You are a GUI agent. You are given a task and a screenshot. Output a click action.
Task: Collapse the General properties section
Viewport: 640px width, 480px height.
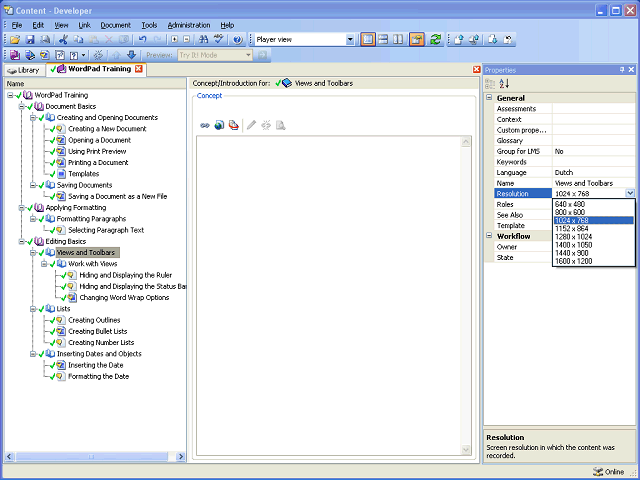(489, 98)
